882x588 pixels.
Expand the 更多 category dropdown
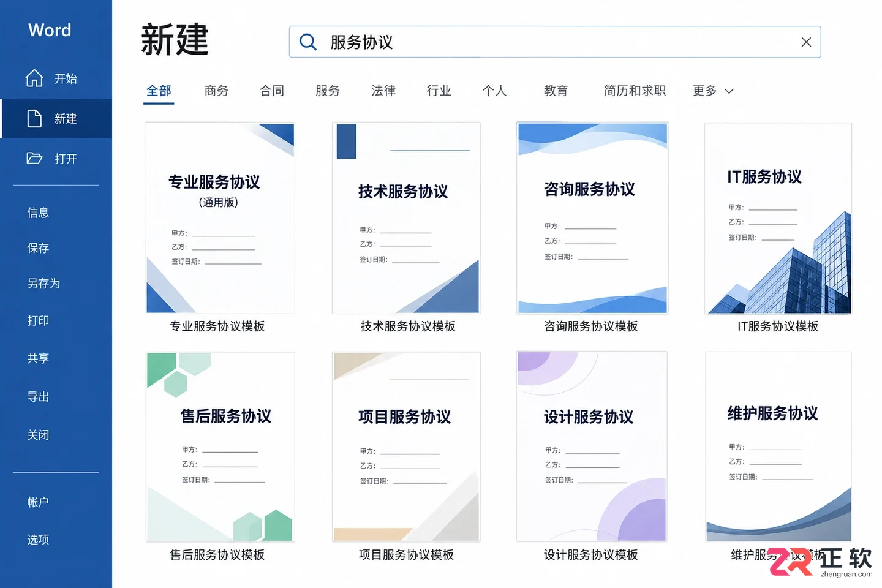click(713, 91)
